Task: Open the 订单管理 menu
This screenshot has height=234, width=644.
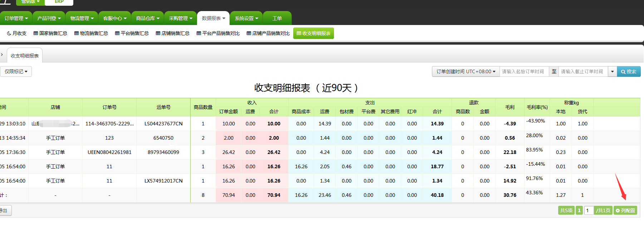Action: pyautogui.click(x=16, y=18)
